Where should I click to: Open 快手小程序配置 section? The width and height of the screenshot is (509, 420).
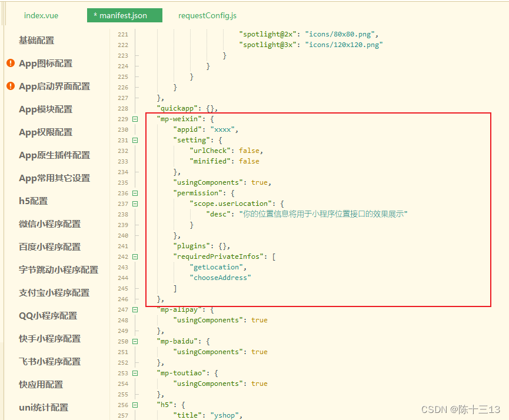coord(49,339)
